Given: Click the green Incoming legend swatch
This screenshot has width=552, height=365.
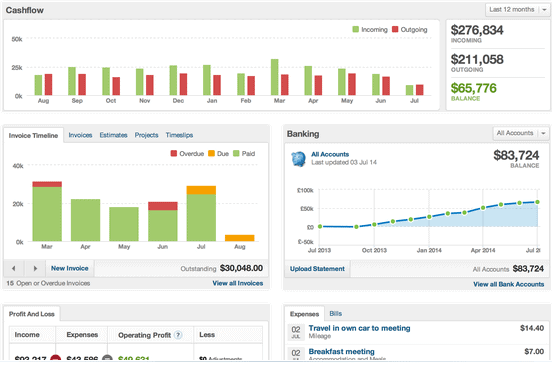Looking at the screenshot, I should [x=356, y=29].
